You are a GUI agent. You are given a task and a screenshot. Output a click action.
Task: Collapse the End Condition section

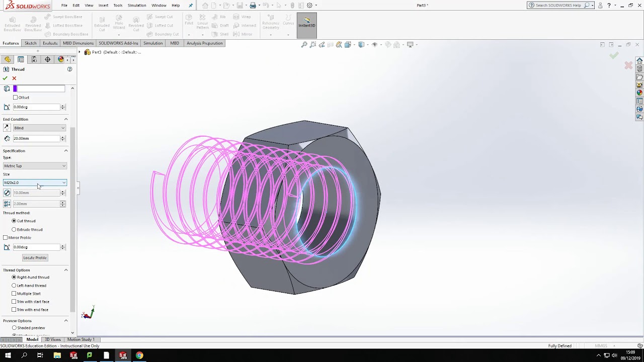point(66,119)
